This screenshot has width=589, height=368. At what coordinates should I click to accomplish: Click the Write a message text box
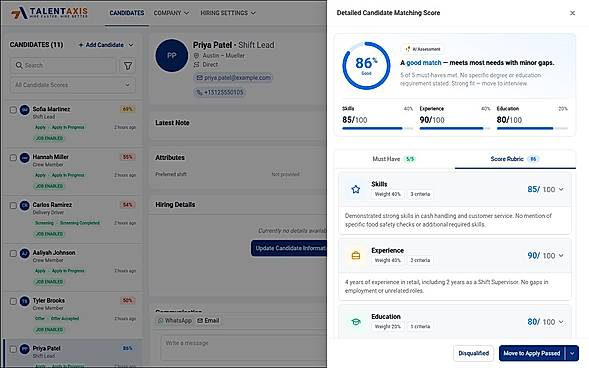click(244, 348)
